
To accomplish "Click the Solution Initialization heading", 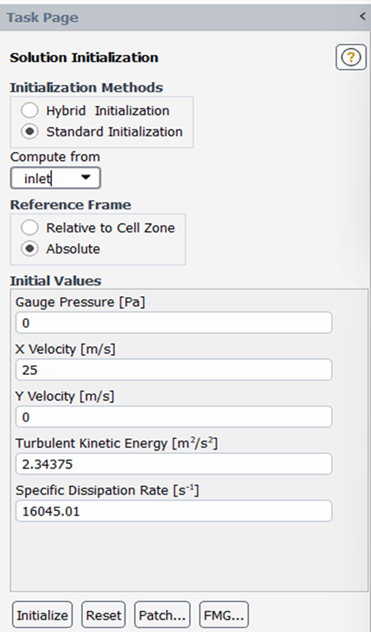I will 84,58.
